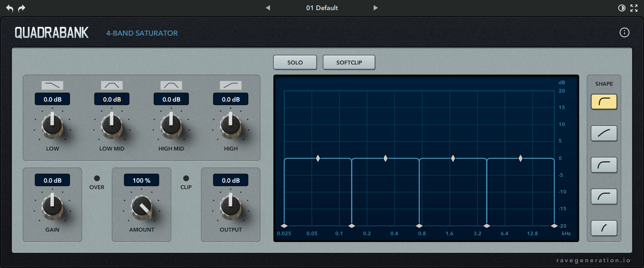Open the info icon beside the plugin title
Viewport: 644px width, 268px height.
click(x=624, y=33)
